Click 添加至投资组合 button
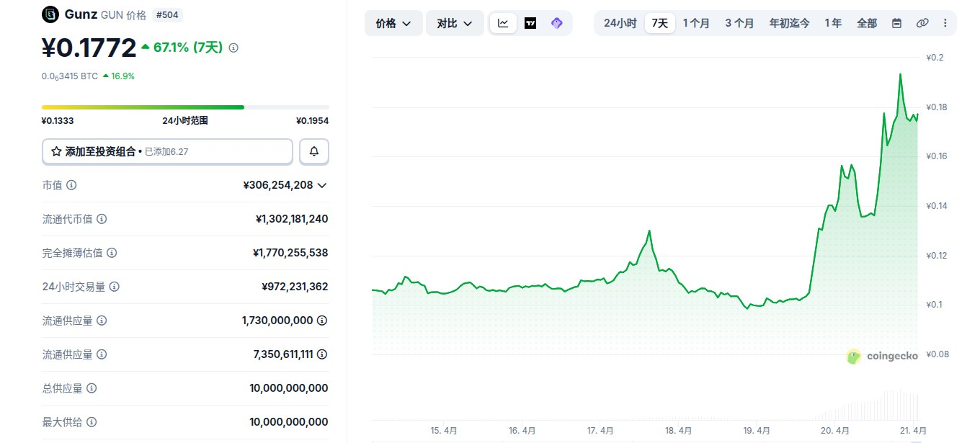The height and width of the screenshot is (443, 980). click(167, 151)
